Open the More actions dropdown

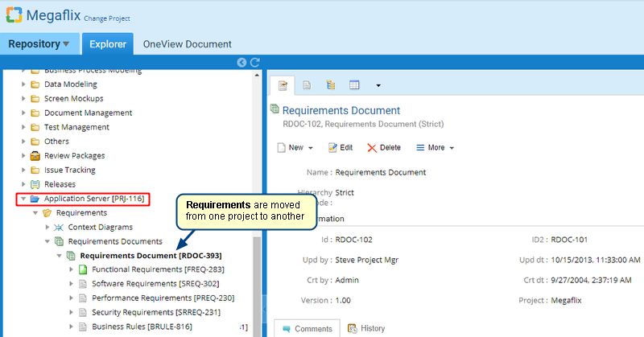pyautogui.click(x=435, y=148)
